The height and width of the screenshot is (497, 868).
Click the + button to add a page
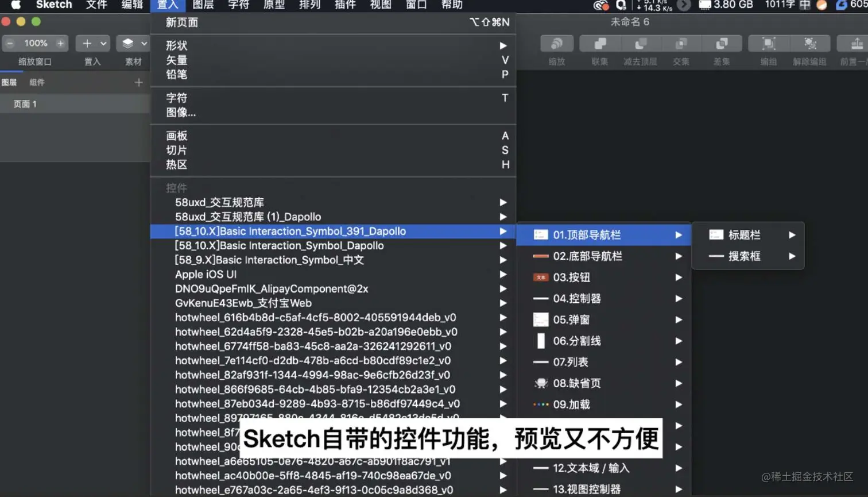138,82
